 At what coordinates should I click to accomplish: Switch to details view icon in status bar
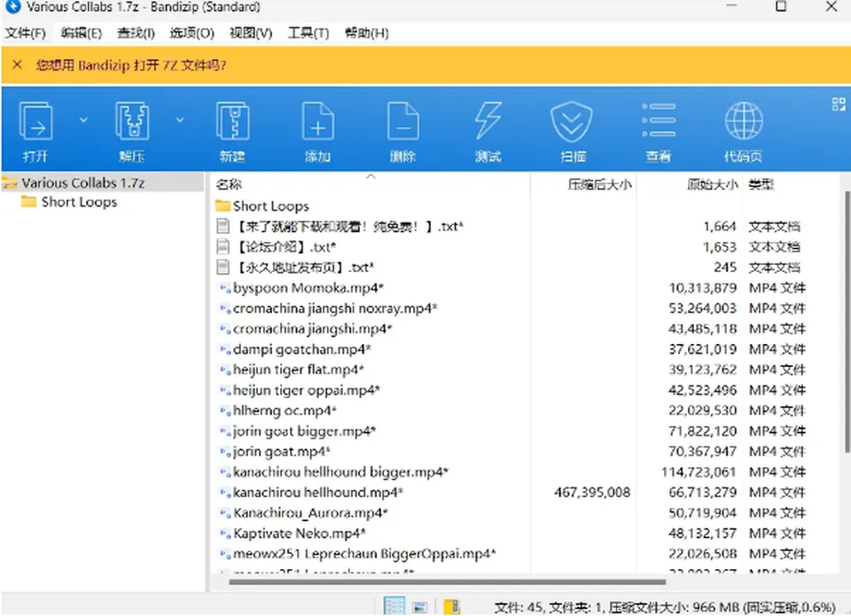point(394,605)
